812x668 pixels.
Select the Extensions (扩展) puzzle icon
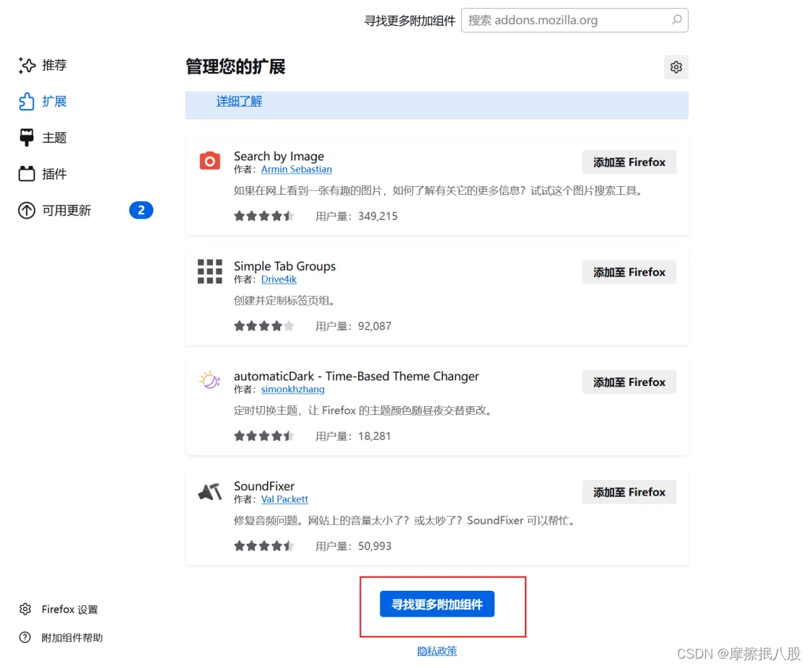27,102
